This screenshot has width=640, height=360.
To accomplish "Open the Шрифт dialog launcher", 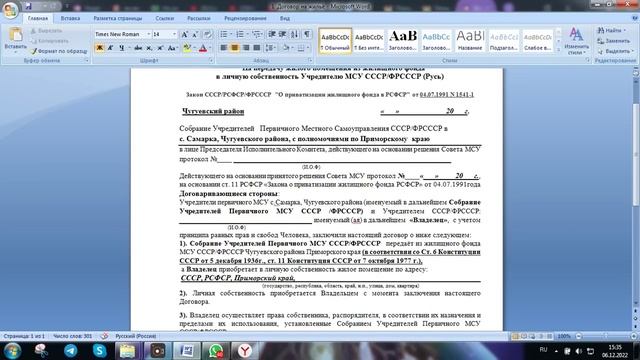I will point(211,60).
